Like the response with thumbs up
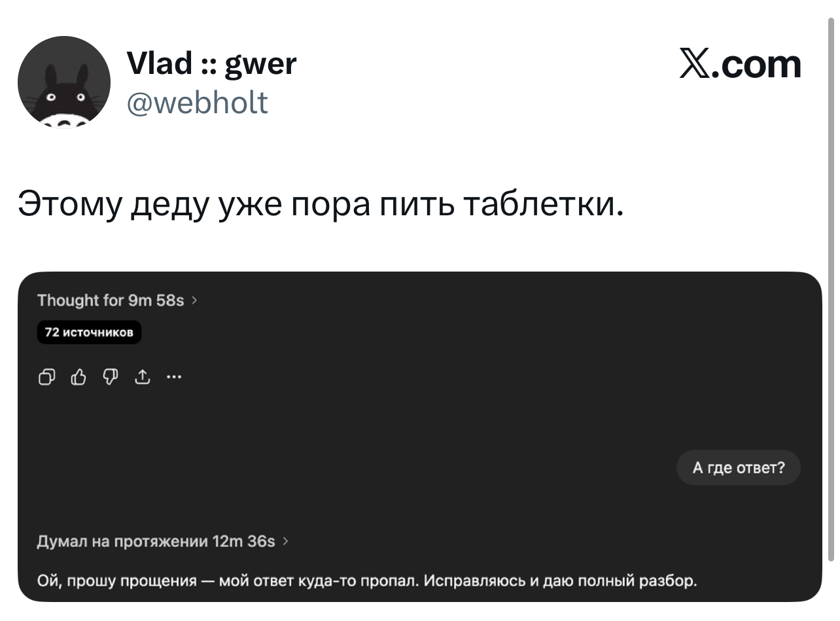 tap(79, 376)
